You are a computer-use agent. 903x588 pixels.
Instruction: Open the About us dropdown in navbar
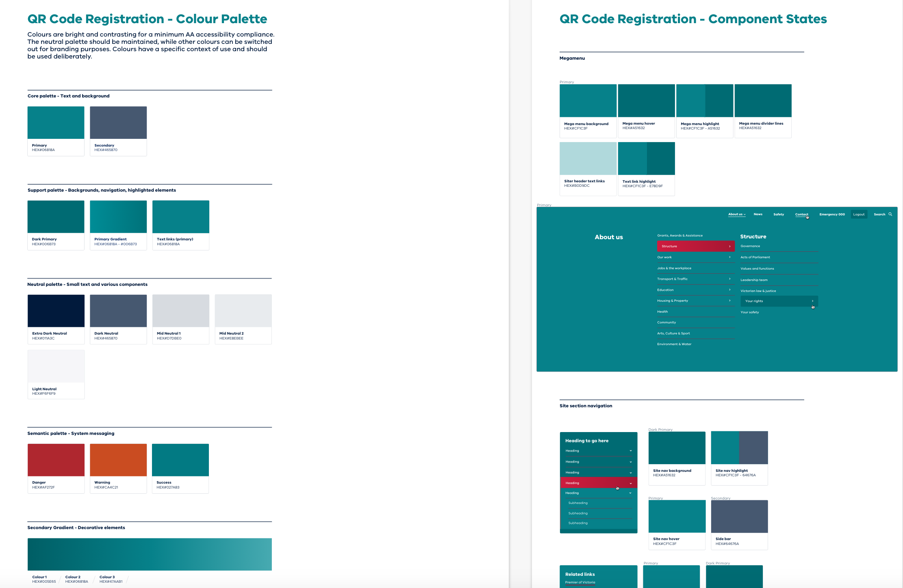click(736, 214)
